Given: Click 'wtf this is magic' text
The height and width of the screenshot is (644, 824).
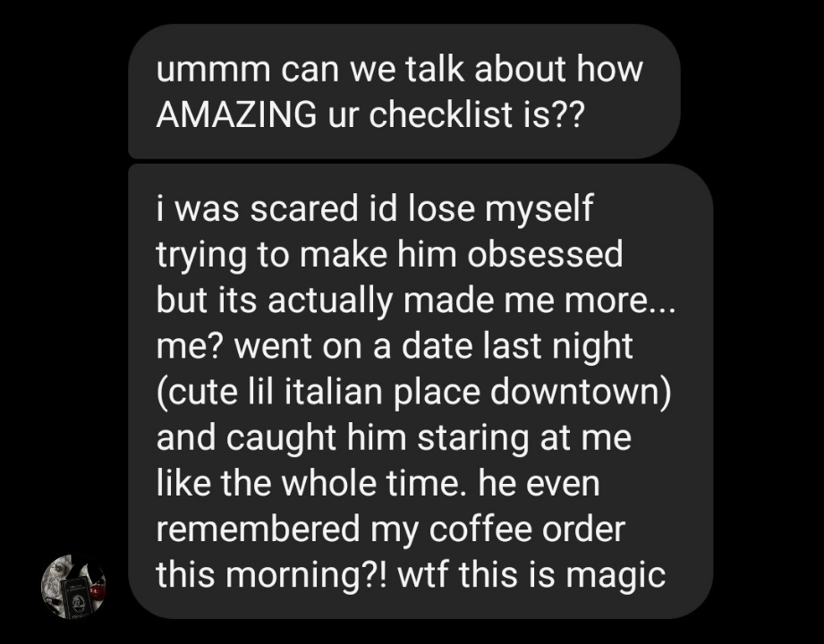Looking at the screenshot, I should (x=531, y=575).
